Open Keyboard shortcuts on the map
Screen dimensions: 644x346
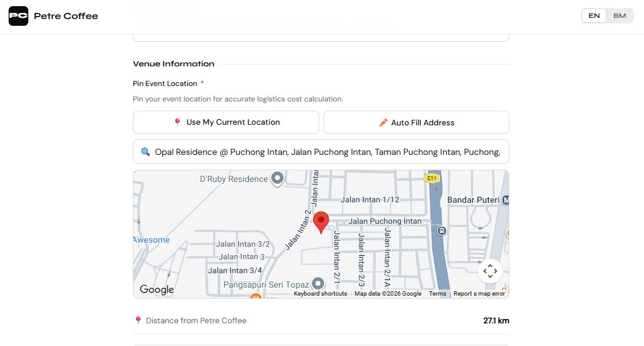click(x=320, y=294)
